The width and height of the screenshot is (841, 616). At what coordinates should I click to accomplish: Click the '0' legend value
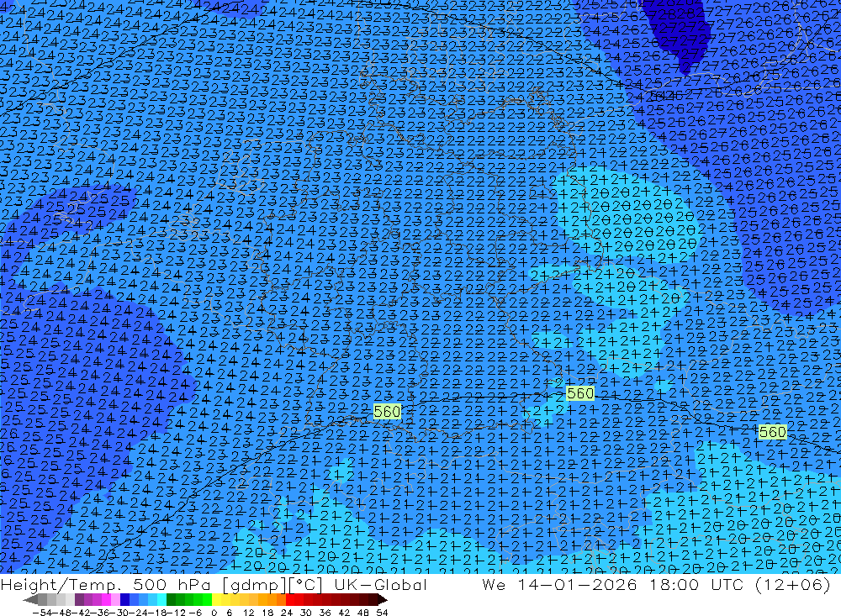click(x=214, y=613)
